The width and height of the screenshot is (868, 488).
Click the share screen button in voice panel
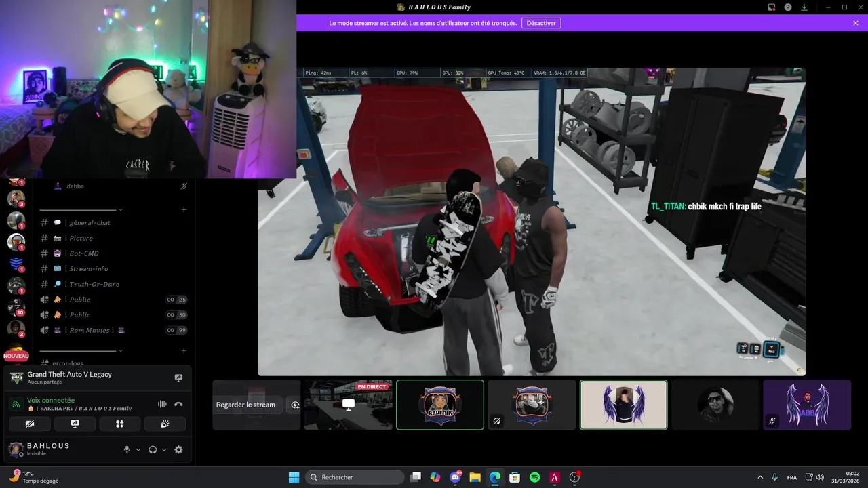(75, 424)
